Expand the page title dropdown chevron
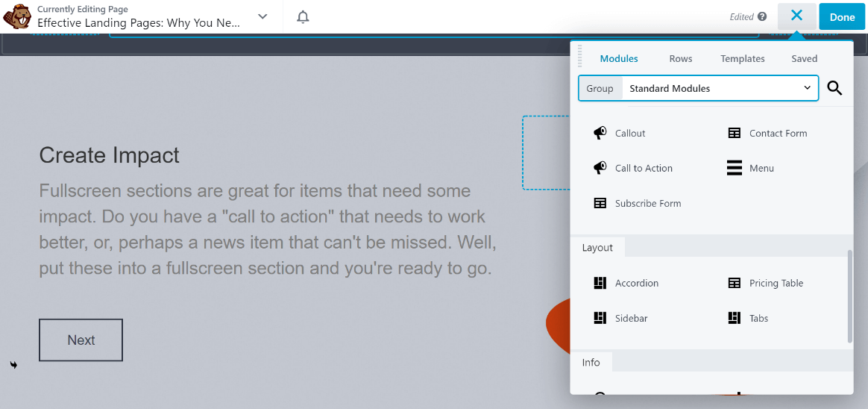 point(263,16)
